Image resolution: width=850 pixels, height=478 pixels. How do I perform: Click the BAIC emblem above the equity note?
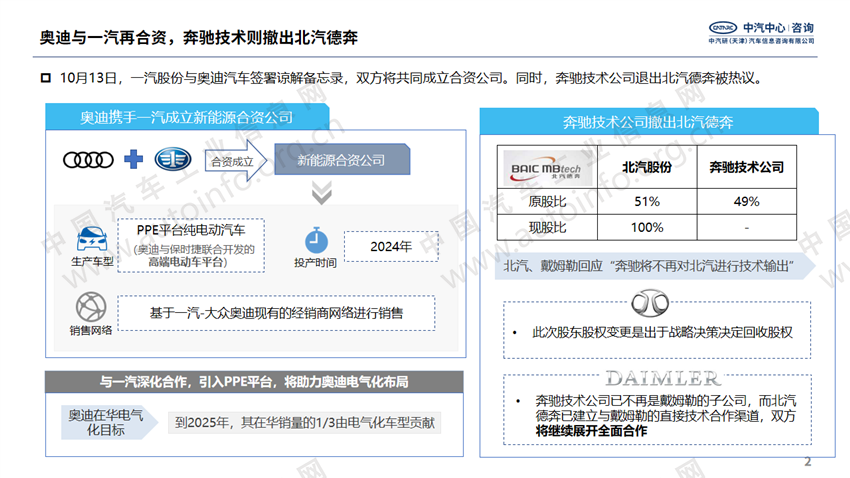tap(650, 303)
